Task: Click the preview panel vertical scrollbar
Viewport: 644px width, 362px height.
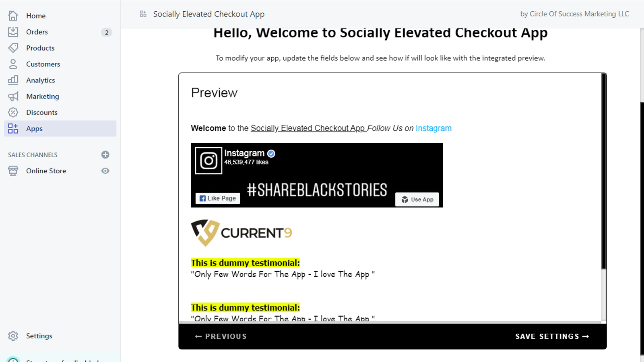Action: click(604, 171)
